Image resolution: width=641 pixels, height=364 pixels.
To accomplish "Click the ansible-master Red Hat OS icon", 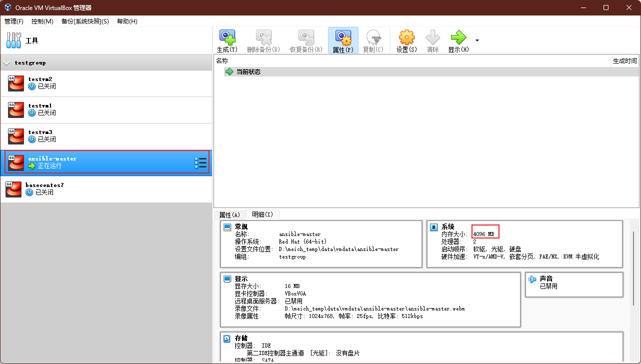I will pos(16,162).
